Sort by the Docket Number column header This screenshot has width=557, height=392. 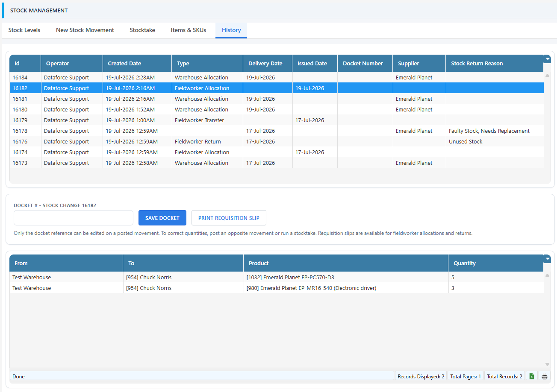365,63
